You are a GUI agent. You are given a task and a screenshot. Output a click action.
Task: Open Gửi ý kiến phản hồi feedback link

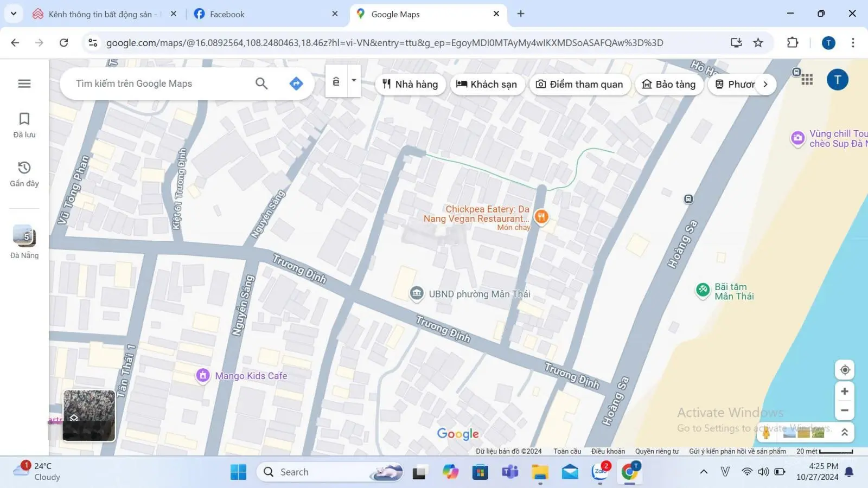(x=737, y=451)
